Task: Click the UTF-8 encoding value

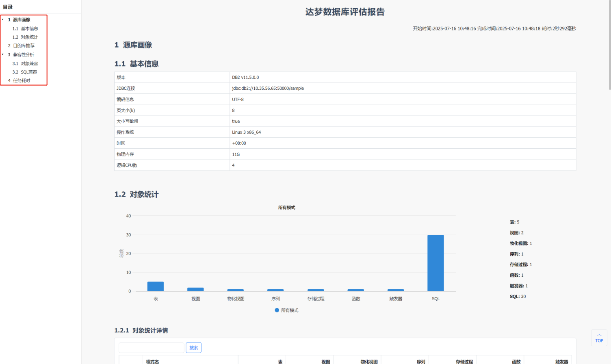Action: 238,99
